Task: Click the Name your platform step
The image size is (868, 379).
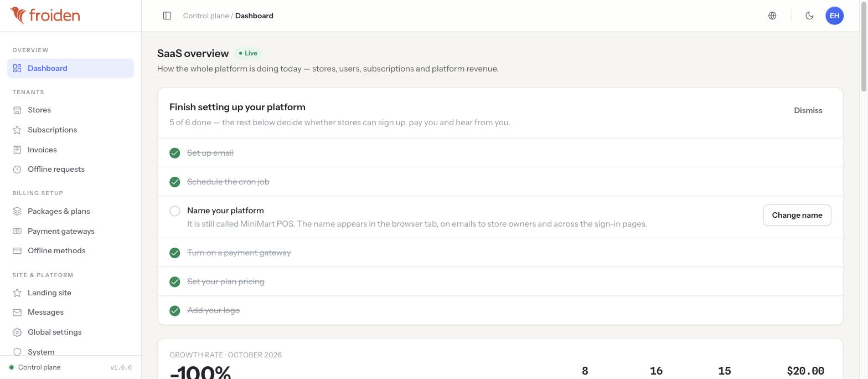Action: 500,217
